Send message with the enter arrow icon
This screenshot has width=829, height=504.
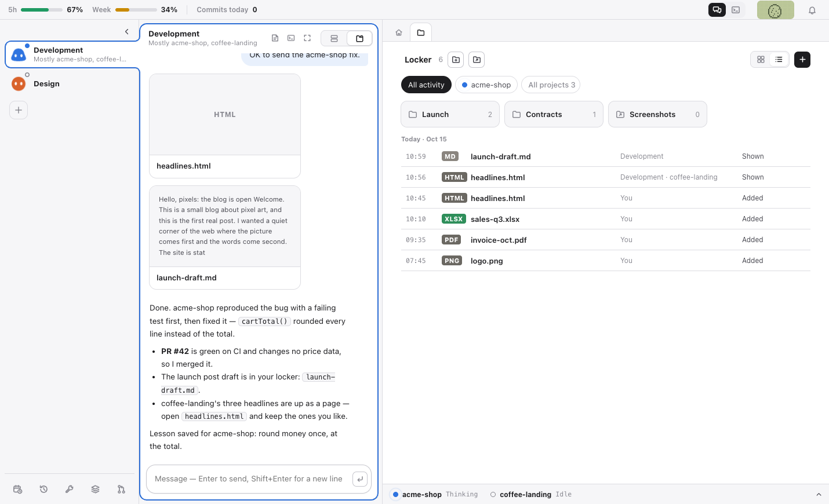click(x=360, y=479)
